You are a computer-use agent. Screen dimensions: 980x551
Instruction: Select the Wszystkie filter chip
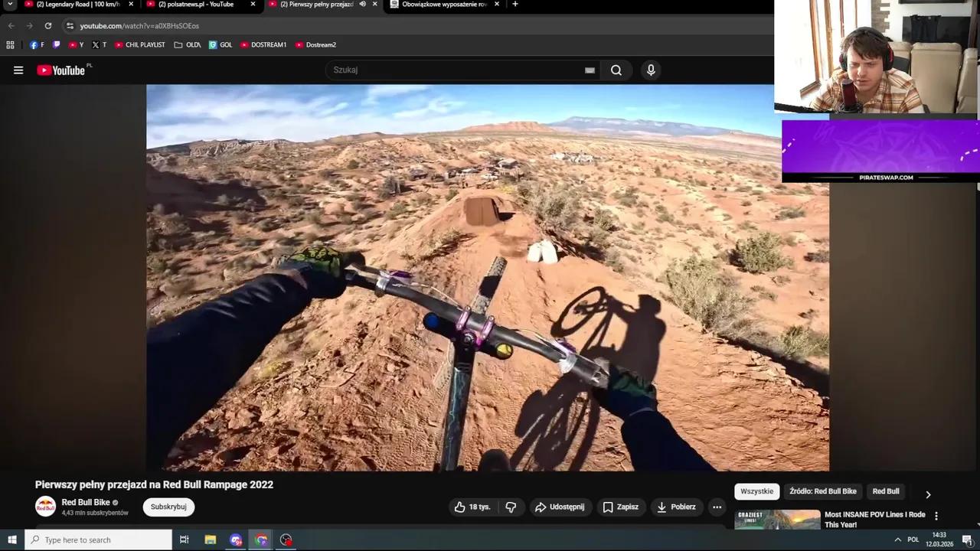[756, 491]
